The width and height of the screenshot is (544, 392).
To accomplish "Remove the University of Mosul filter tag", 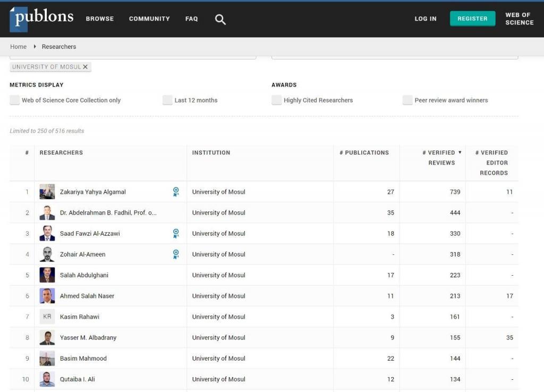I will point(85,67).
